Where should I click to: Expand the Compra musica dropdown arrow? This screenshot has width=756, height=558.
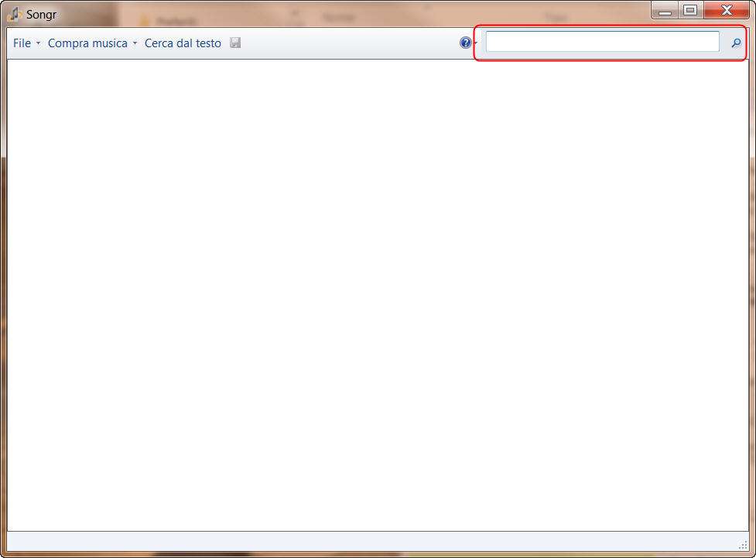pos(135,43)
